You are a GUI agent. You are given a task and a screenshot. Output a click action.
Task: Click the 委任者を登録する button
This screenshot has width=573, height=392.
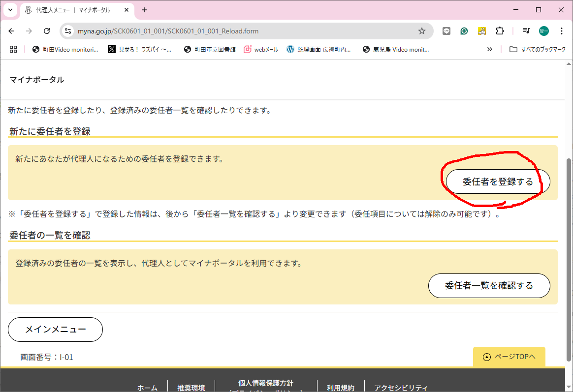click(x=498, y=181)
